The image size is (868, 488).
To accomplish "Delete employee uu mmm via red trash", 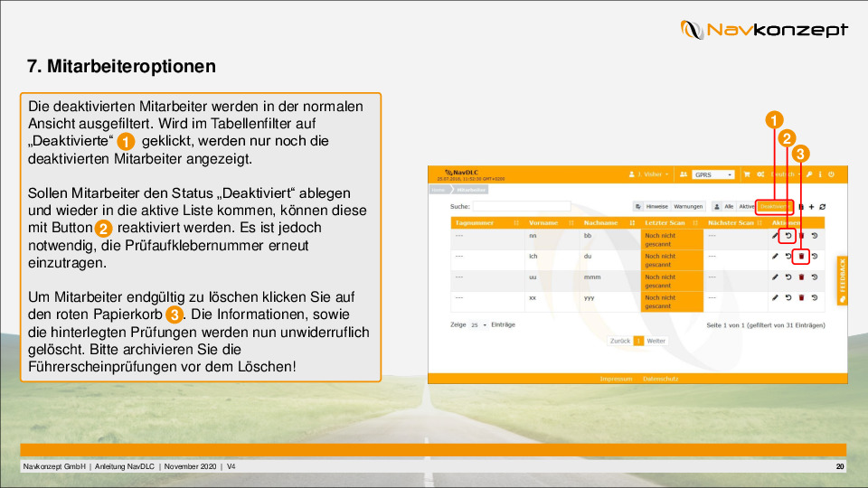I will 801,277.
